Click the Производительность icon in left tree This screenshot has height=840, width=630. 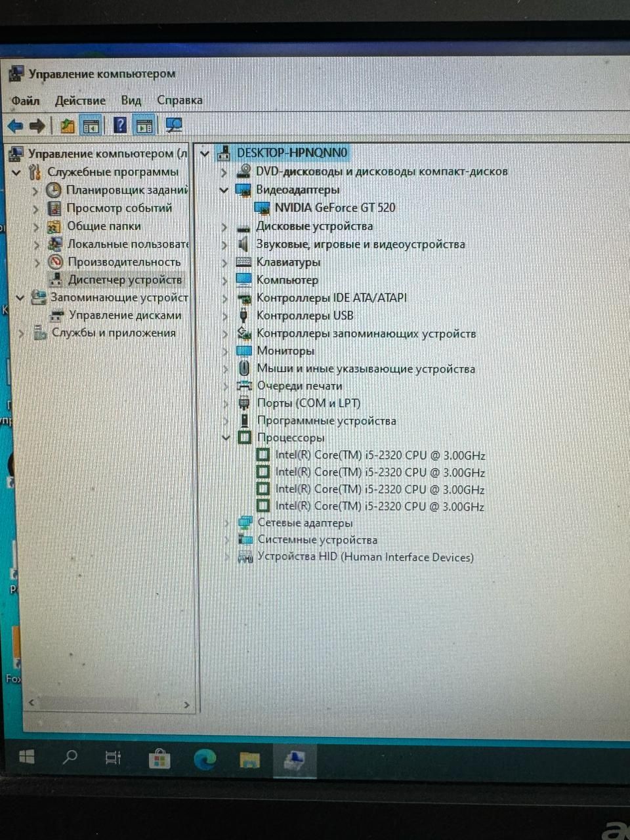pos(55,262)
